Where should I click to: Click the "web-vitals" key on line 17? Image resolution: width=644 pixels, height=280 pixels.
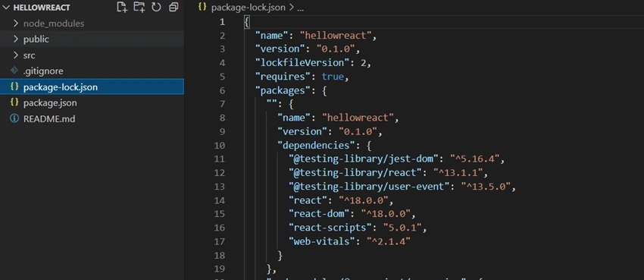pyautogui.click(x=322, y=241)
